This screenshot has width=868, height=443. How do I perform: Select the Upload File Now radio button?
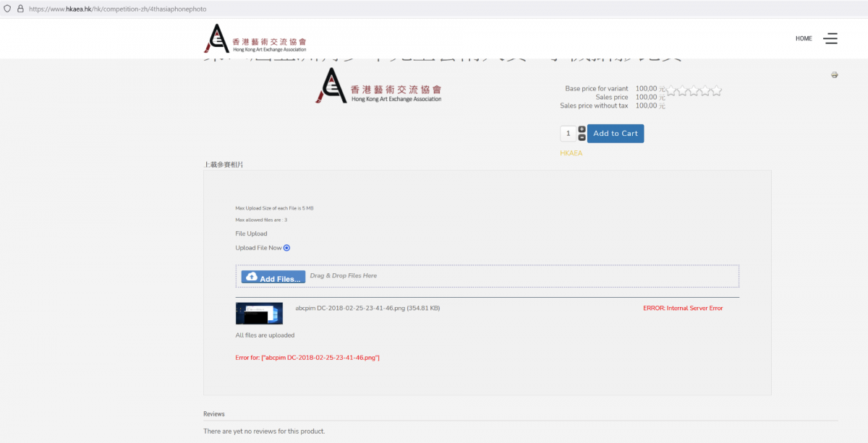[286, 248]
